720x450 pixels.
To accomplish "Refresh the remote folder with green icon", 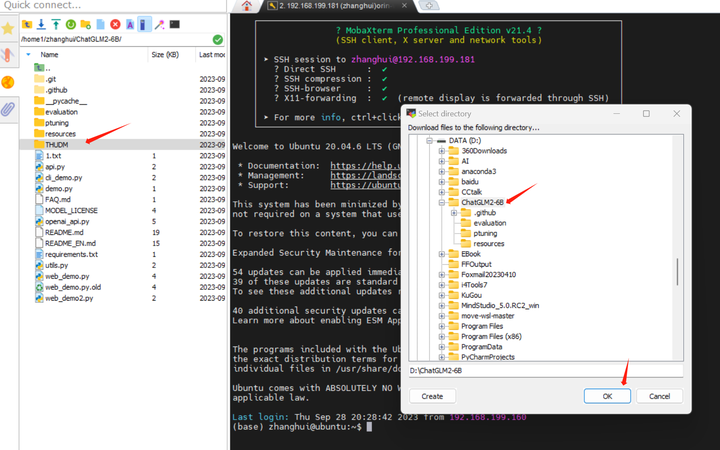I will [71, 24].
